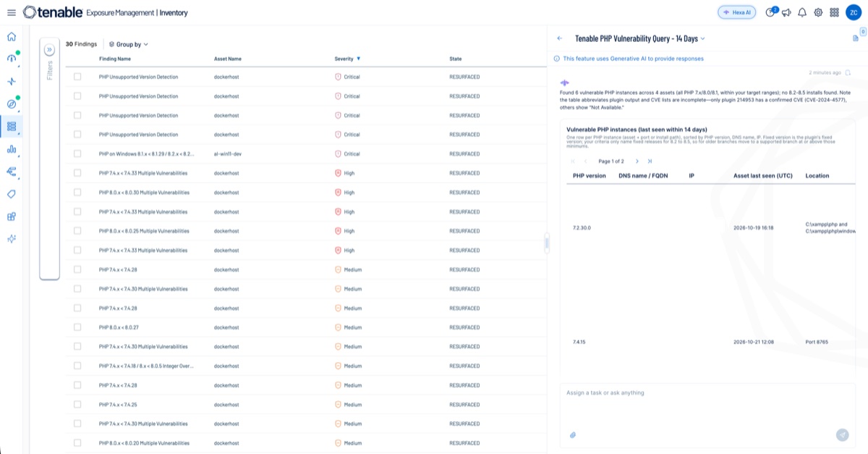Open the al-win11-dev asset
The height and width of the screenshot is (454, 868).
click(226, 154)
